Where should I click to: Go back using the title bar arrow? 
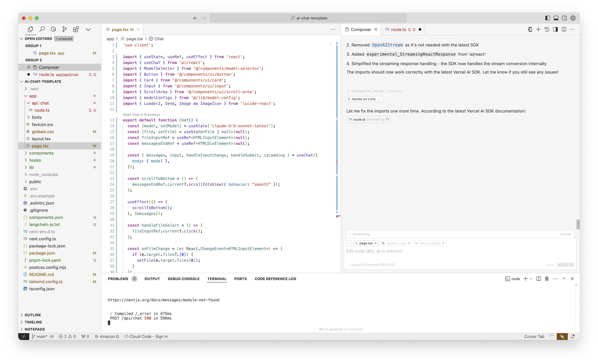(195, 18)
